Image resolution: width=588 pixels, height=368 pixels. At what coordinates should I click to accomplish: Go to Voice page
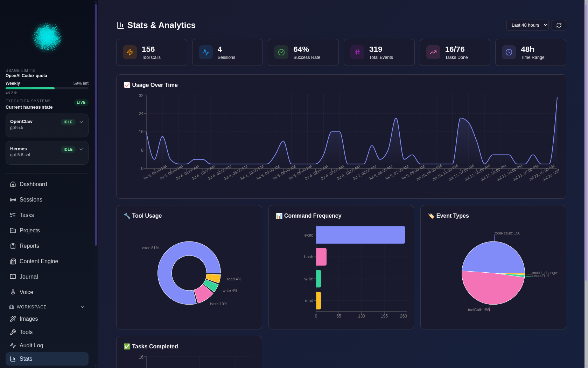(x=47, y=292)
